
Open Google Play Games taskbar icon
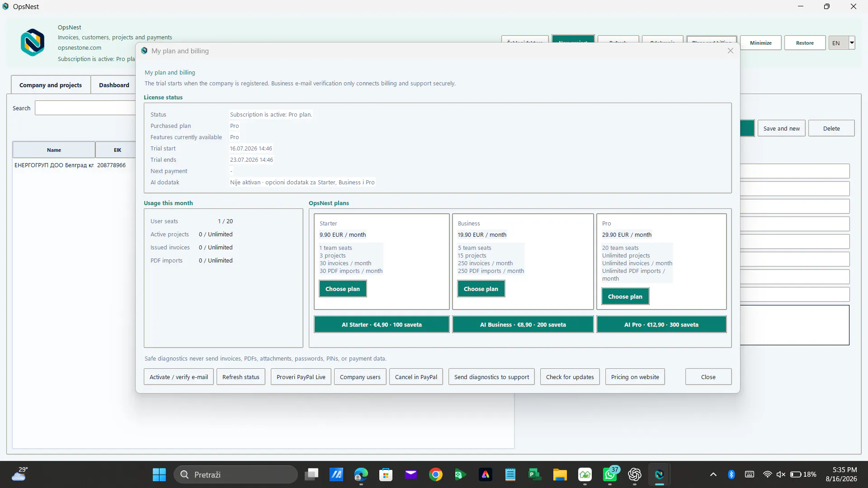(x=460, y=474)
